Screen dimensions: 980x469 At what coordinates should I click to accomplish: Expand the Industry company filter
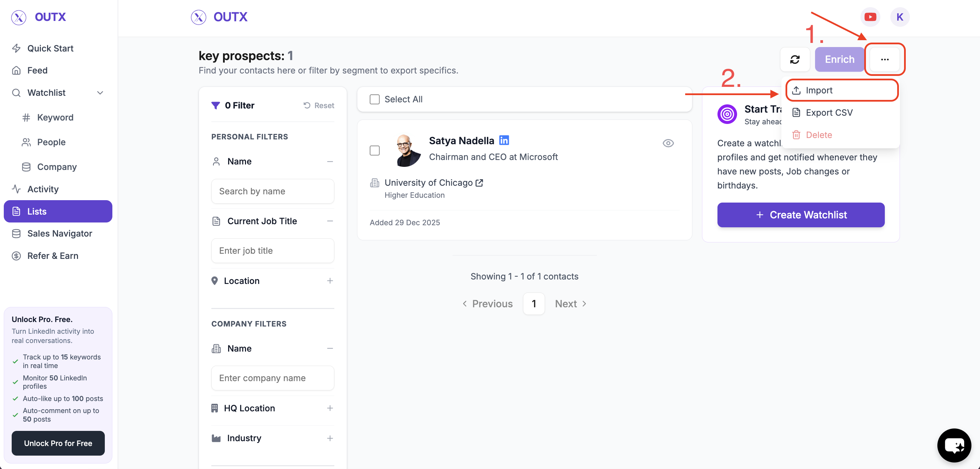tap(330, 438)
